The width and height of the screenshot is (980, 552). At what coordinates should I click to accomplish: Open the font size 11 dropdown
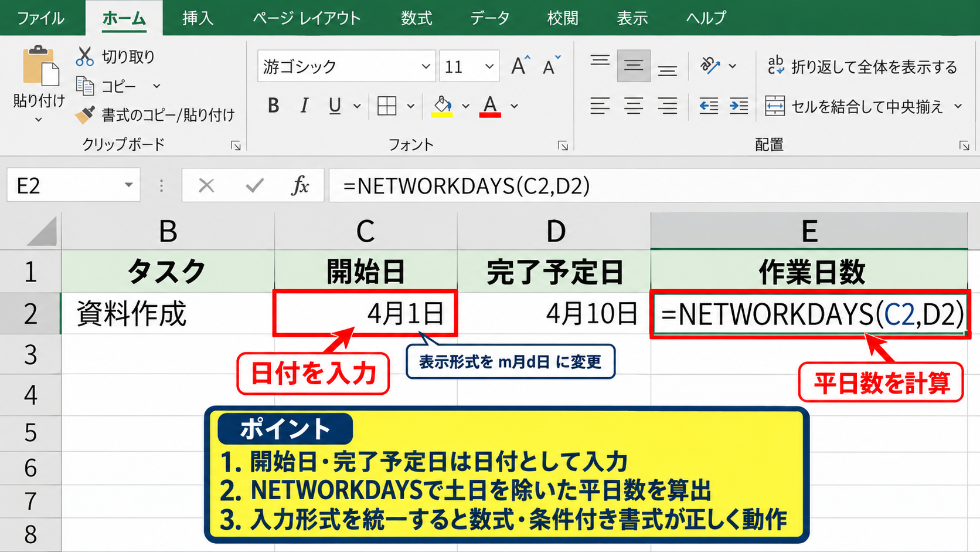(489, 66)
